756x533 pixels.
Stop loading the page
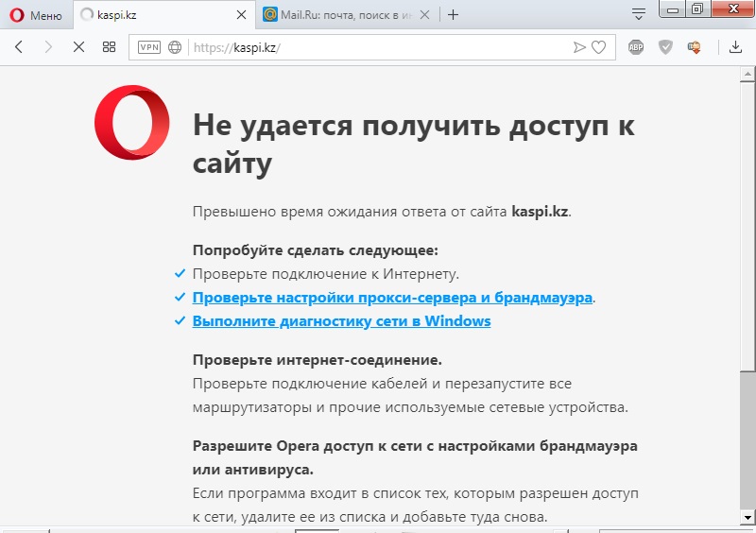[x=78, y=47]
